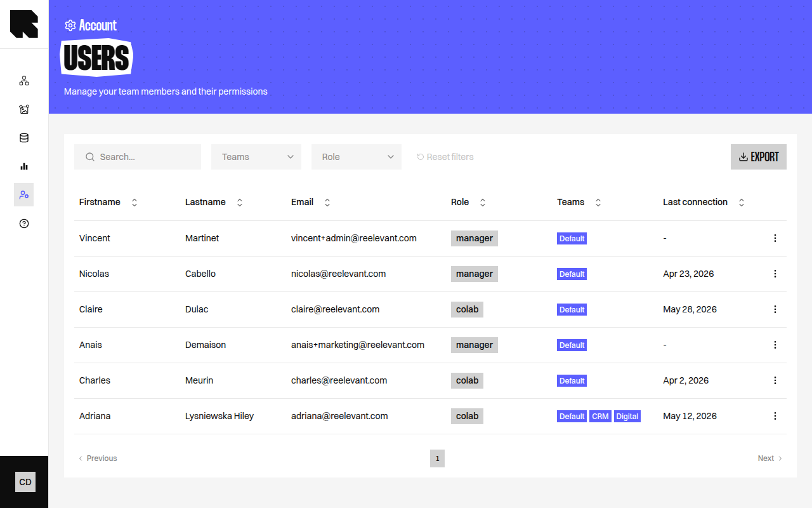Select page 1 in pagination
The image size is (812, 508).
tap(437, 458)
